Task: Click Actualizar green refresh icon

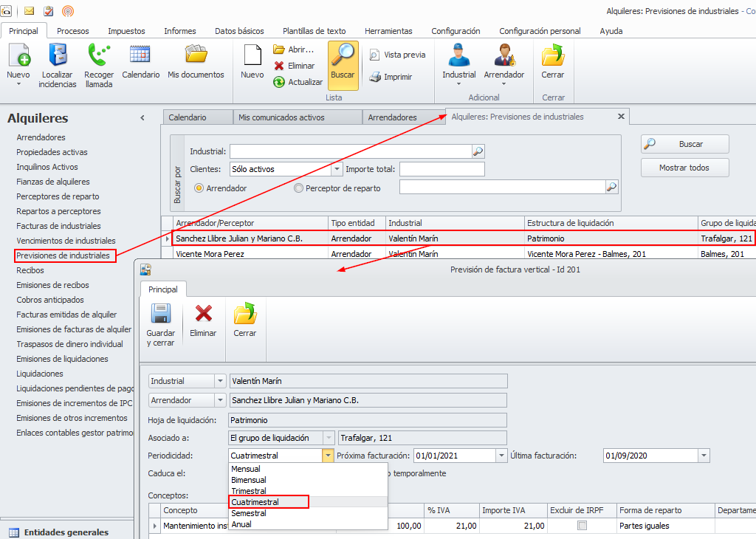Action: (298, 82)
